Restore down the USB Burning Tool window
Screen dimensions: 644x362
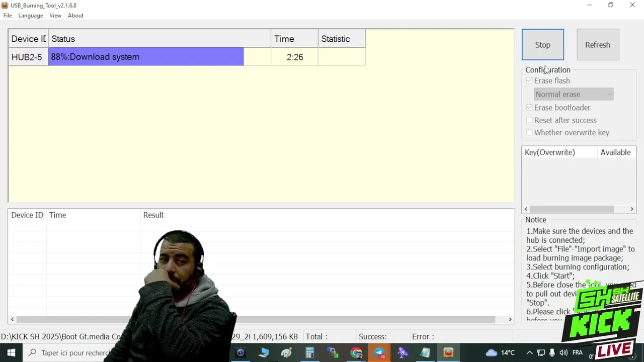point(611,5)
